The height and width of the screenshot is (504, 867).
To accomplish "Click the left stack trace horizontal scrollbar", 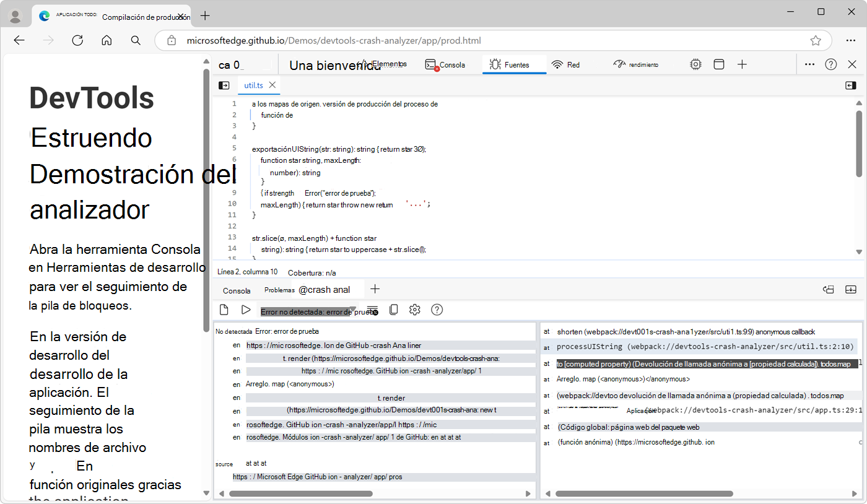I will 300,493.
